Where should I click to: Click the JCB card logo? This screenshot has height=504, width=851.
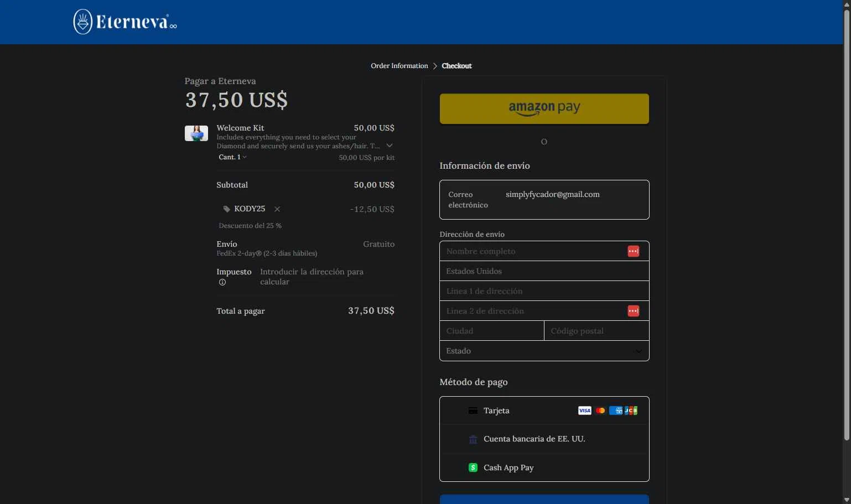[x=631, y=411]
